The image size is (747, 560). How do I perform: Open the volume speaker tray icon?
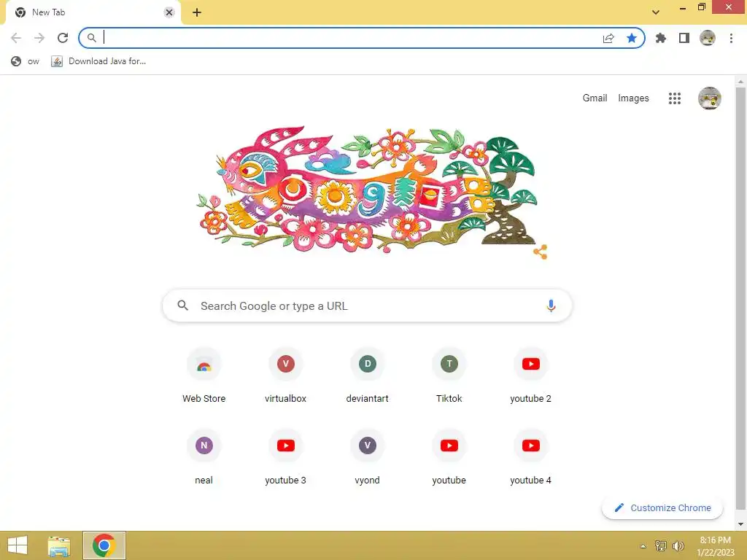pos(678,545)
